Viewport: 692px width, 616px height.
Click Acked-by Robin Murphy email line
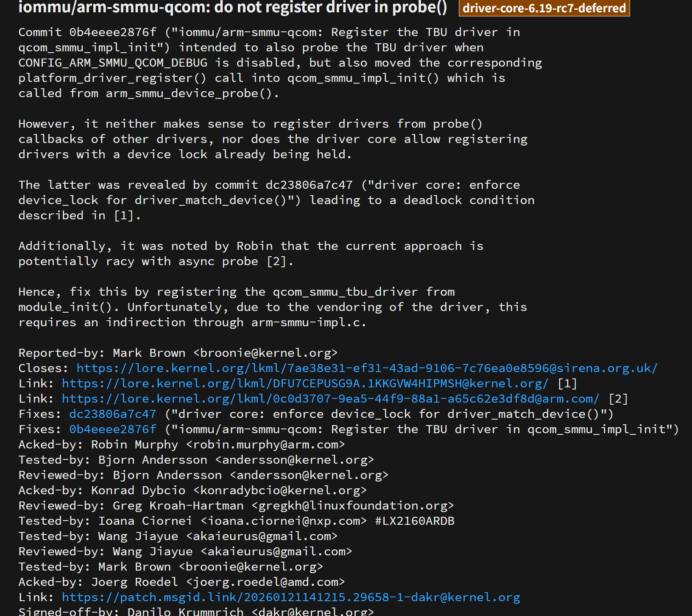181,445
